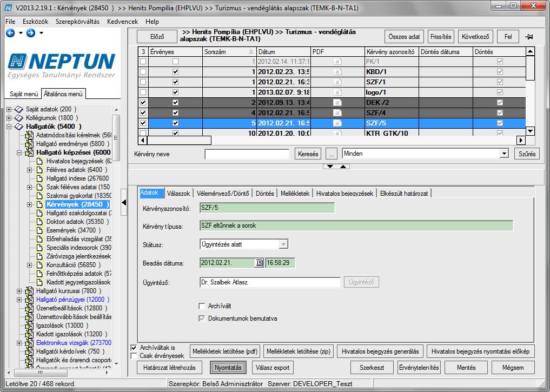Toggle the Érvényes checkbox in SZF/4 row

(x=175, y=113)
